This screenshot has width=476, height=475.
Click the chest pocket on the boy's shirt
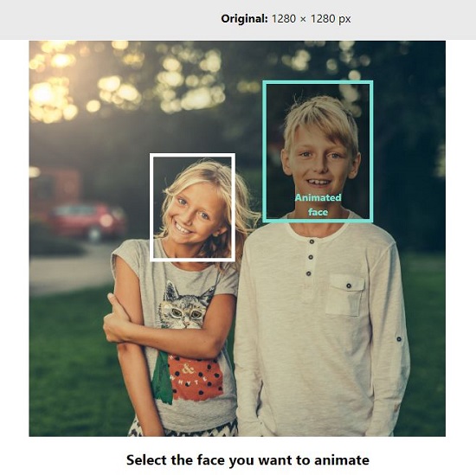click(x=345, y=295)
